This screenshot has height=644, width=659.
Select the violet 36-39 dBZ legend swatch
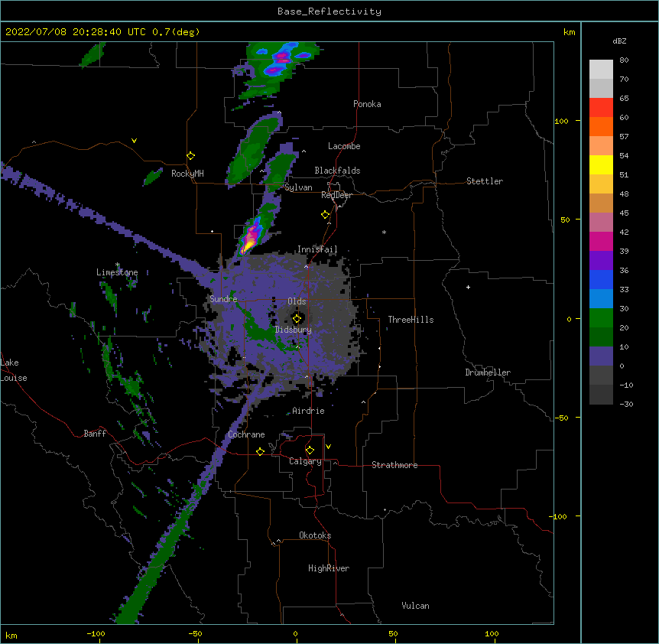(601, 261)
